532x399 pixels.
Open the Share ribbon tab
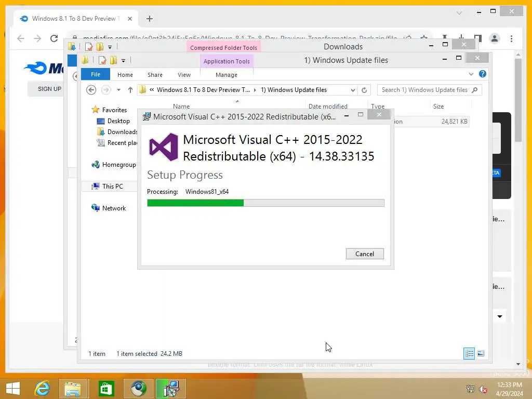[155, 75]
